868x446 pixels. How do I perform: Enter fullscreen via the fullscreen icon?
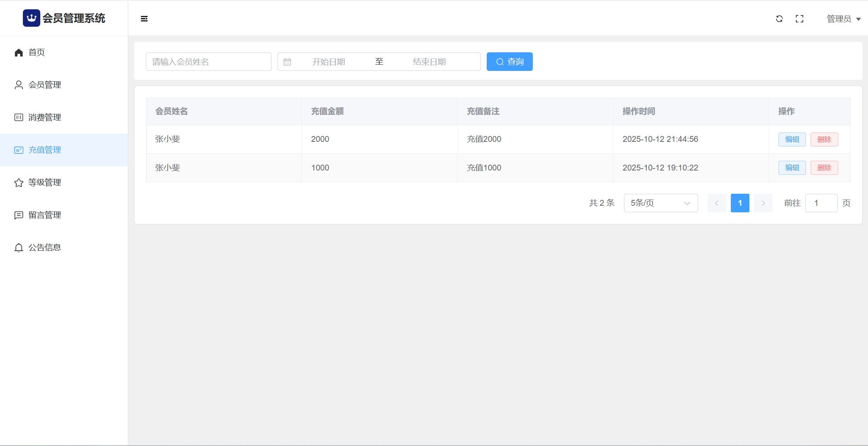(799, 19)
